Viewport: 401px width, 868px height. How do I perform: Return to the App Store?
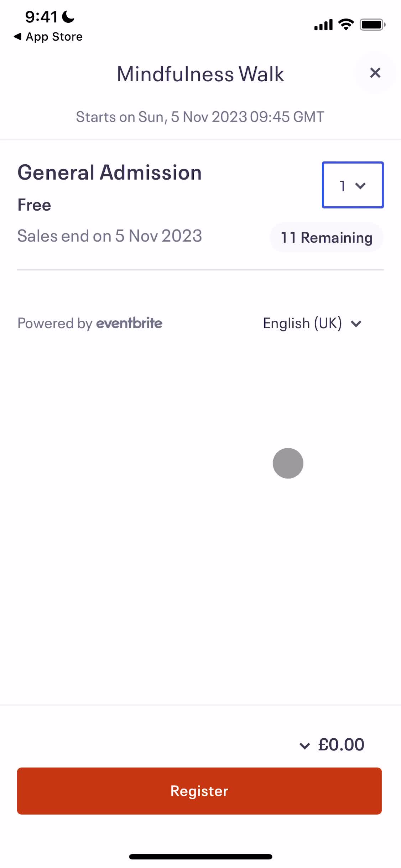[48, 36]
